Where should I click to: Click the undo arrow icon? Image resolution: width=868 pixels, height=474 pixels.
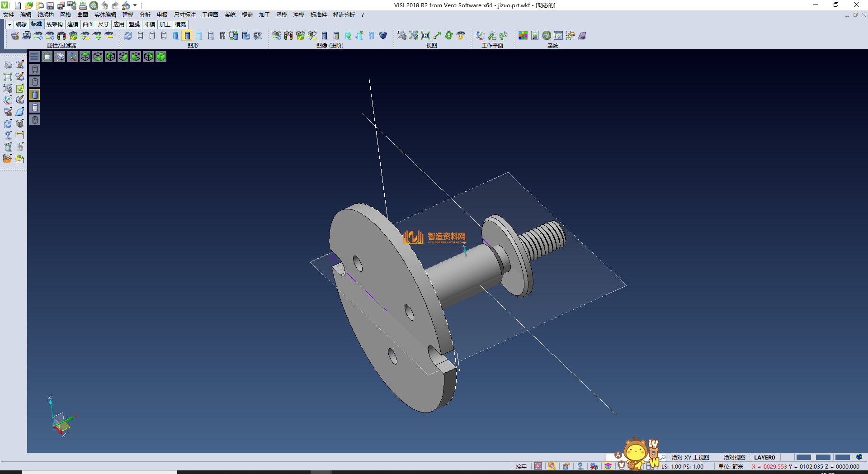[105, 5]
